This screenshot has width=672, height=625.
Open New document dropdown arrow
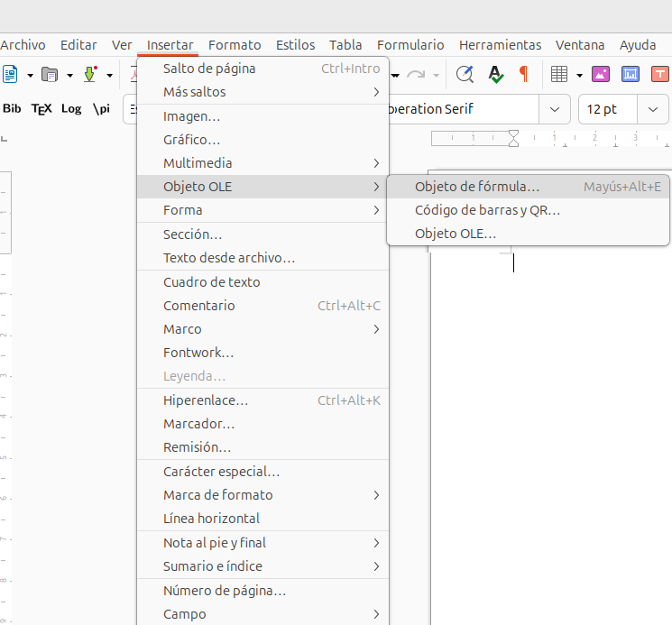pyautogui.click(x=30, y=76)
